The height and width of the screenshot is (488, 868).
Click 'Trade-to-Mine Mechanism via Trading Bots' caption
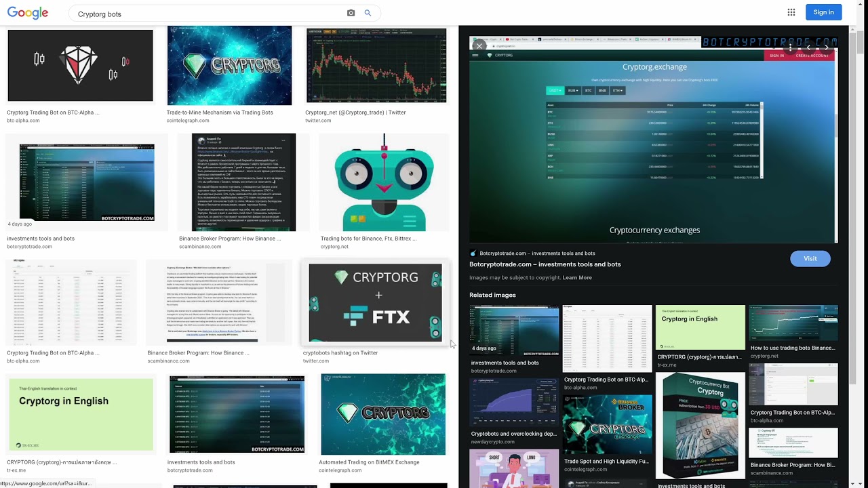click(x=220, y=113)
